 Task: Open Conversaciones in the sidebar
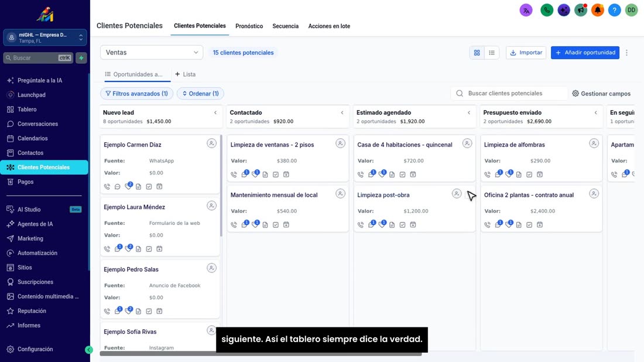[38, 124]
